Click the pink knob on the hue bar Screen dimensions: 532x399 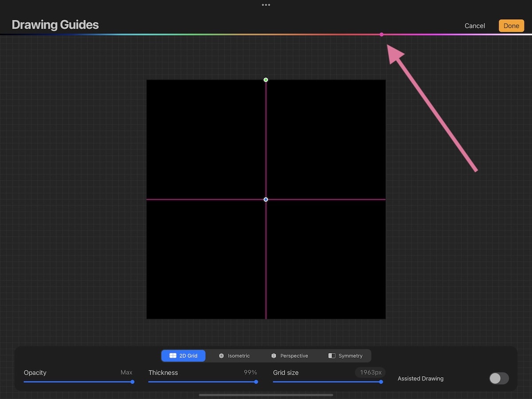pyautogui.click(x=381, y=34)
